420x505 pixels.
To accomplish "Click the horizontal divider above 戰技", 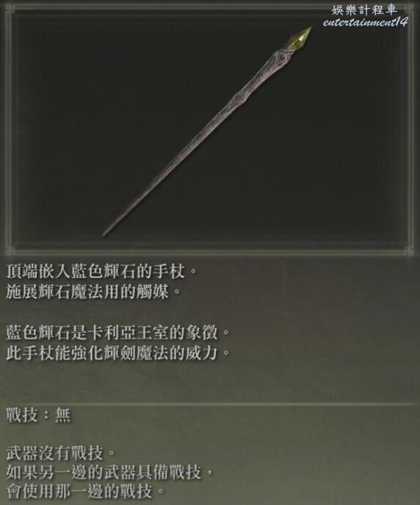I will (210, 404).
